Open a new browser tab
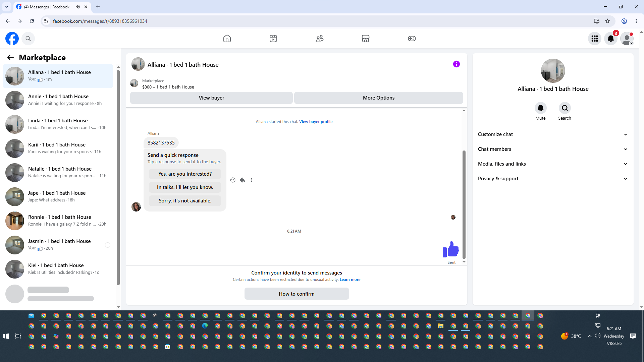The width and height of the screenshot is (644, 362). (98, 7)
